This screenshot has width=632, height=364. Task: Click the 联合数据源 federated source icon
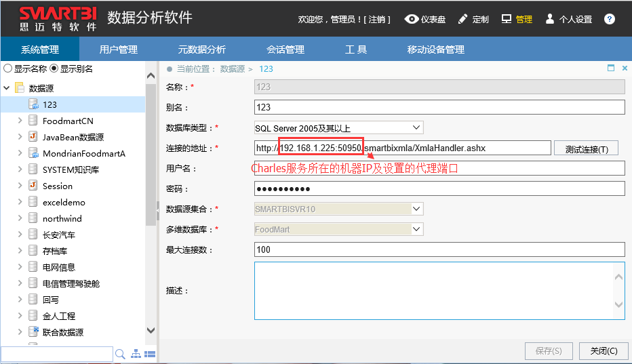pos(33,331)
